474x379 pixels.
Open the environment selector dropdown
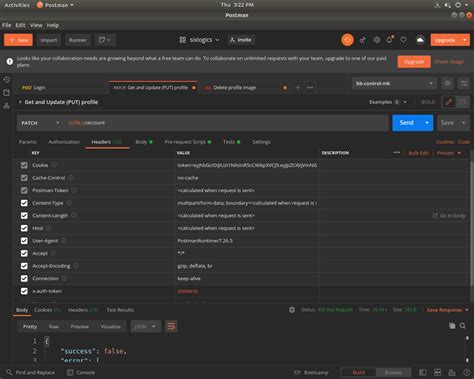(394, 83)
